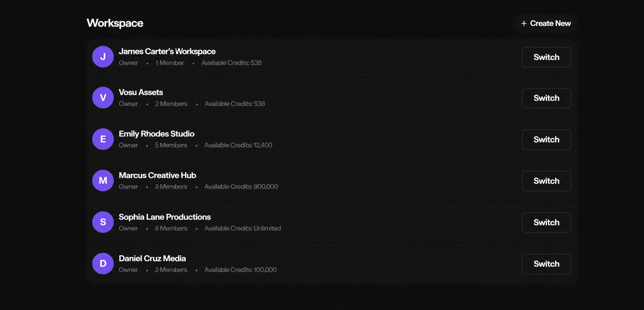Select the James Carter's Workspace title
This screenshot has height=310, width=644.
[167, 52]
